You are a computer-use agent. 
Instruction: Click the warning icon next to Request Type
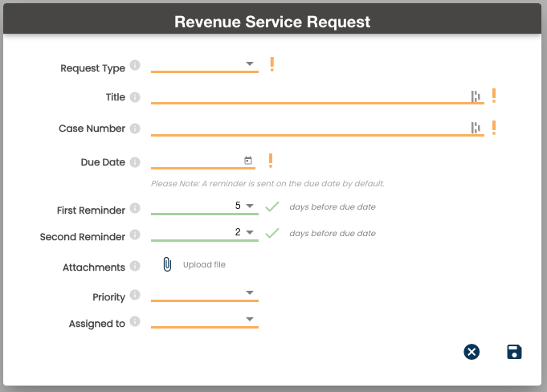pos(272,64)
